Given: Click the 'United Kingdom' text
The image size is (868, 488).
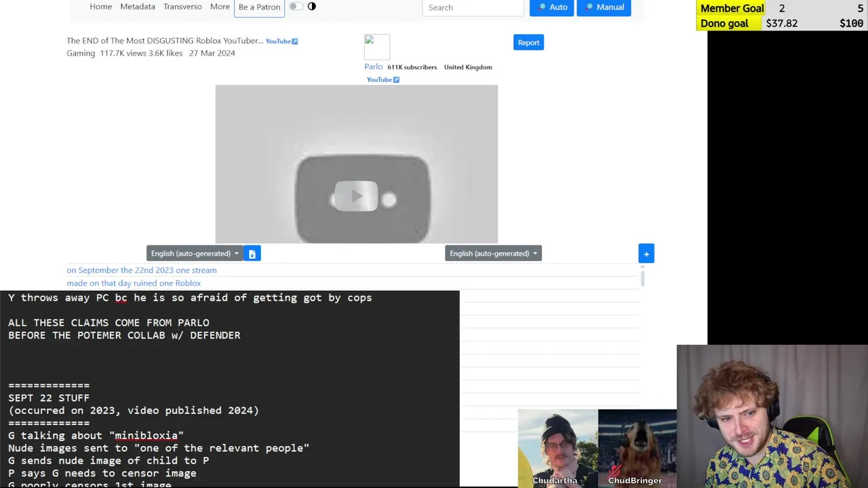Looking at the screenshot, I should pos(468,67).
